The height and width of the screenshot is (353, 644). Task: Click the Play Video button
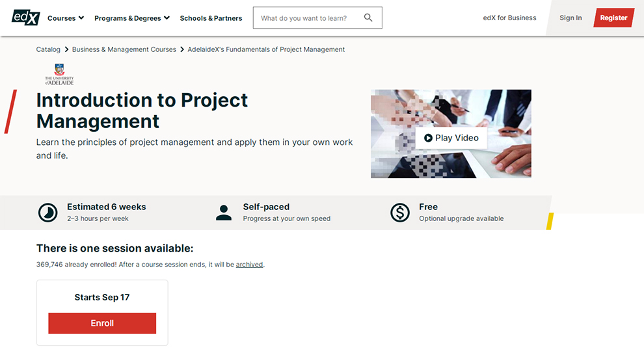coord(451,138)
